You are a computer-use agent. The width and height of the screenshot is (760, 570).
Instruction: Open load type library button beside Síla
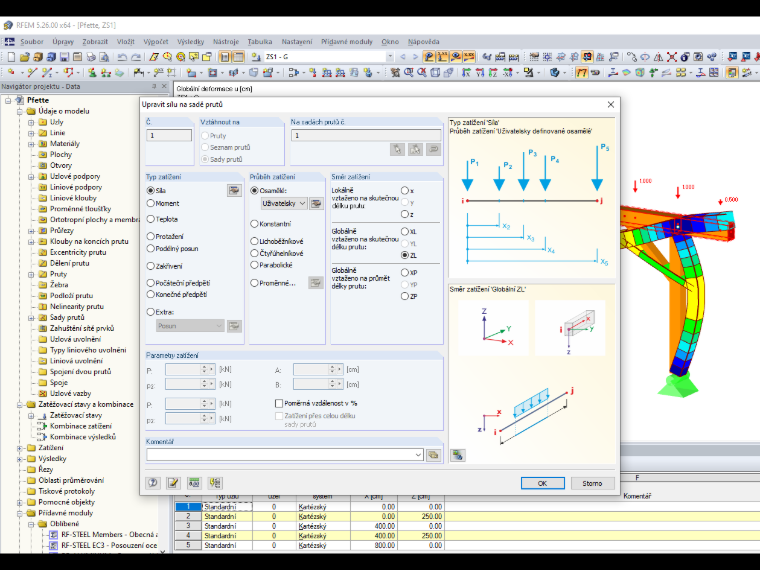[234, 190]
